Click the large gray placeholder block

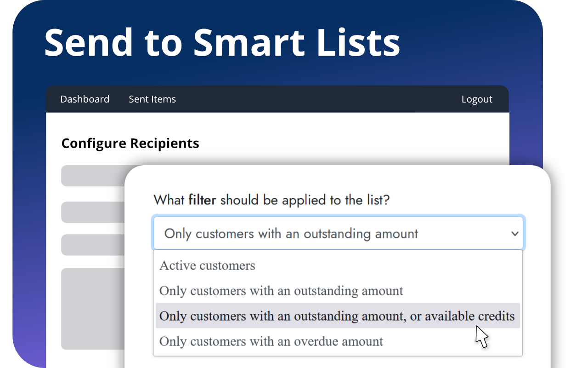click(93, 309)
